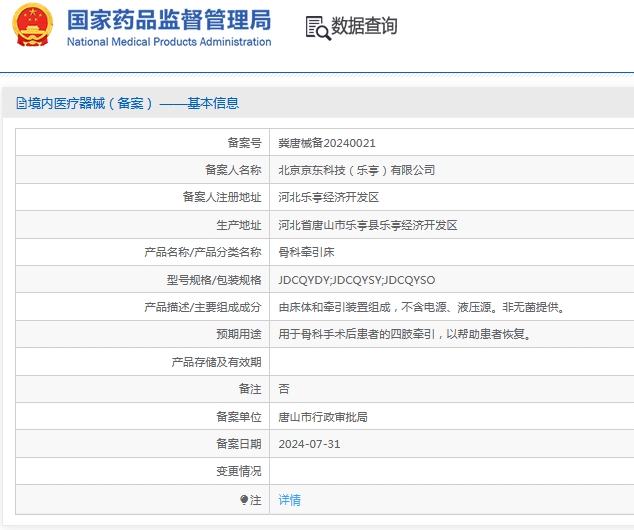Select 产品名称/产品分类名称 label
This screenshot has width=634, height=530.
[x=203, y=252]
